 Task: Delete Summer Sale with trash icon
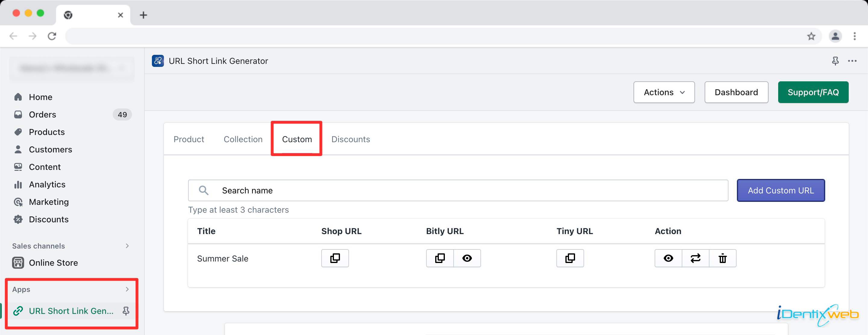click(723, 258)
